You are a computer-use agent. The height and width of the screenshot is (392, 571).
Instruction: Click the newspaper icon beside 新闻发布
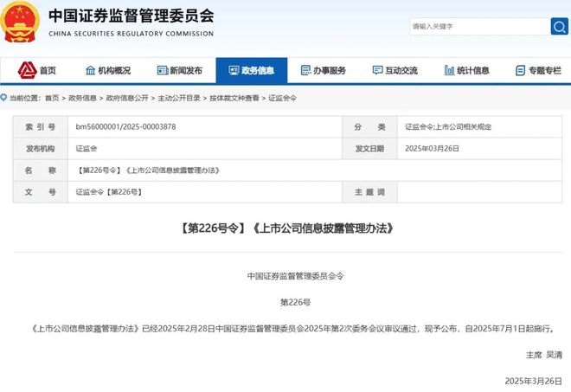[162, 70]
